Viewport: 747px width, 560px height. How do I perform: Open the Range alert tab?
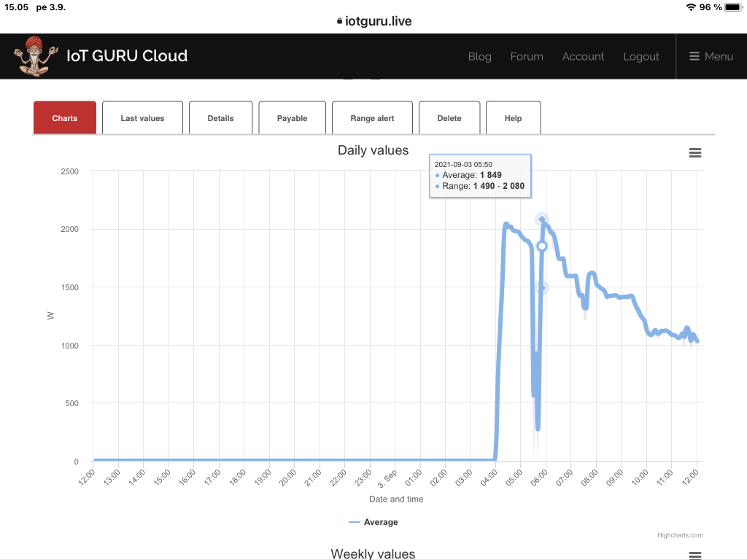pos(372,117)
